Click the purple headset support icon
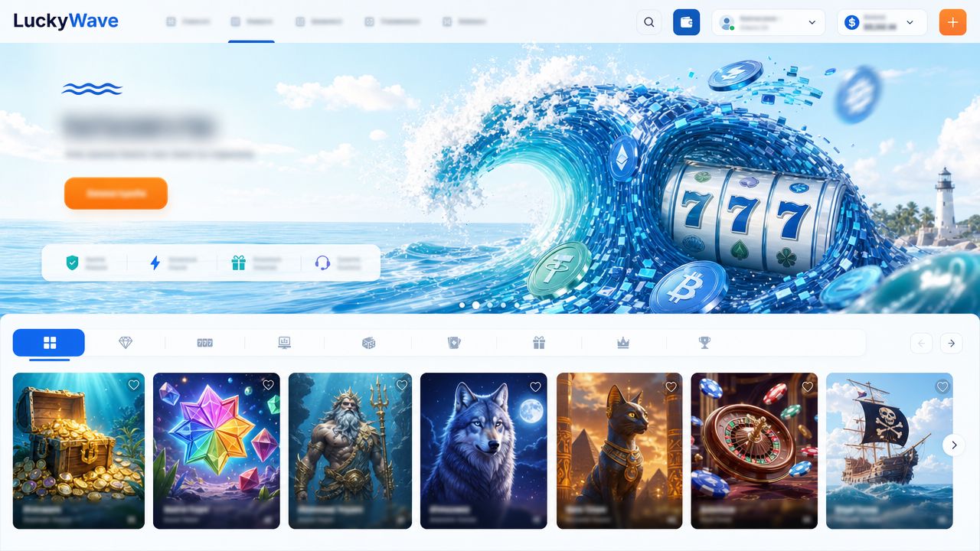The image size is (980, 551). pyautogui.click(x=322, y=263)
